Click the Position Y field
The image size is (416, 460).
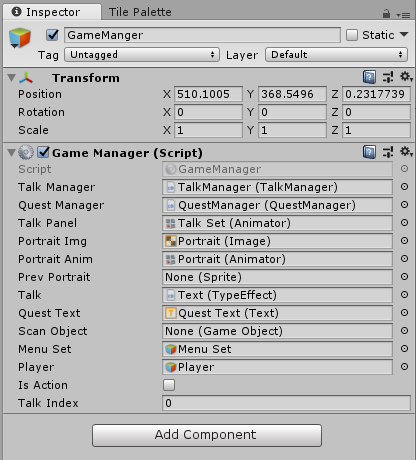click(292, 94)
